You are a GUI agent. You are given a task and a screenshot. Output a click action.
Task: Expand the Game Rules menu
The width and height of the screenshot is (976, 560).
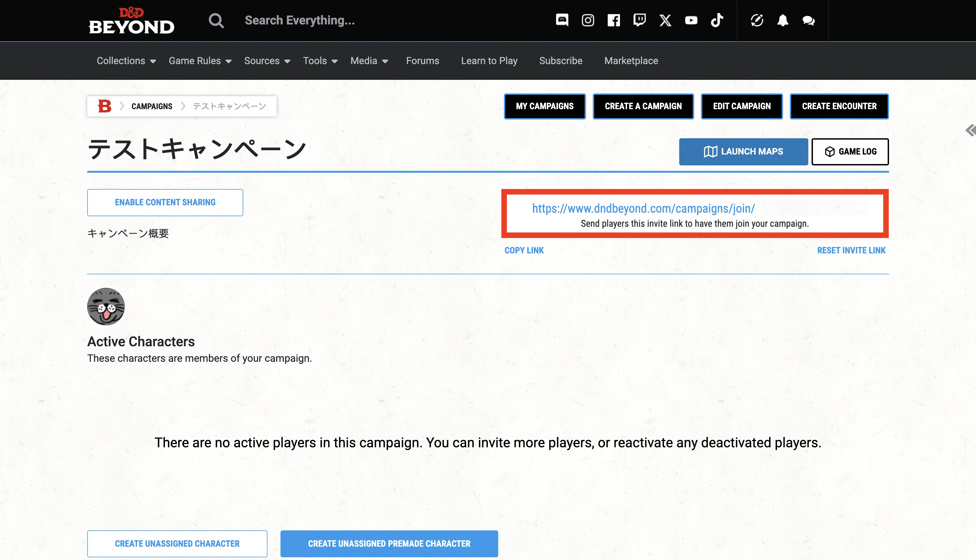tap(200, 61)
